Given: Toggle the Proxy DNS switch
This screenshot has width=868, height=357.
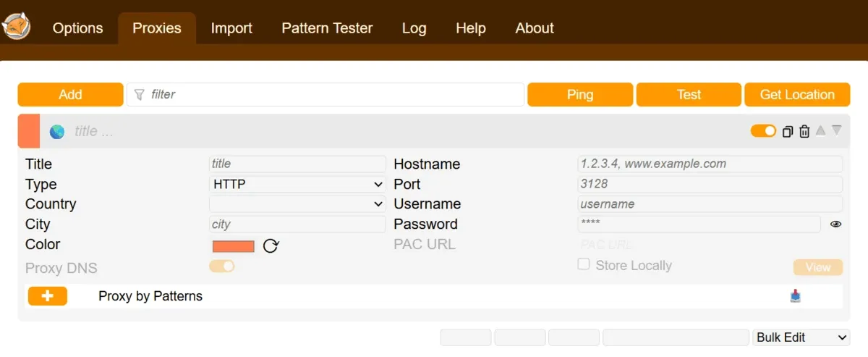Looking at the screenshot, I should [222, 266].
